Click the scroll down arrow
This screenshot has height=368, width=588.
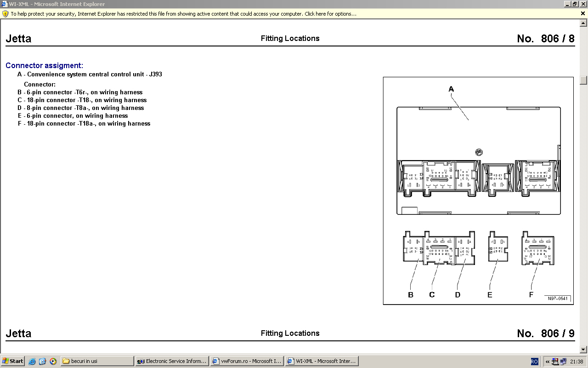583,350
